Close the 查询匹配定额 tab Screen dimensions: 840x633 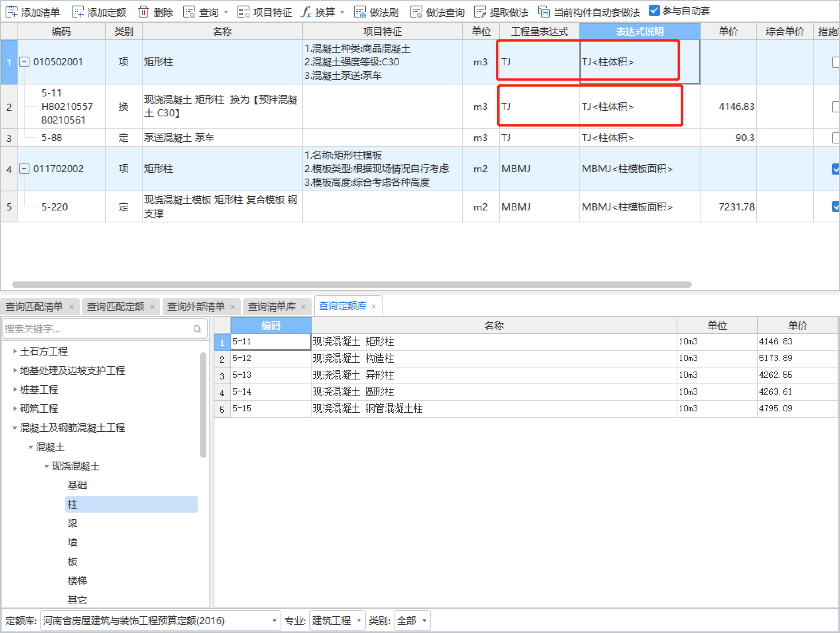click(152, 307)
